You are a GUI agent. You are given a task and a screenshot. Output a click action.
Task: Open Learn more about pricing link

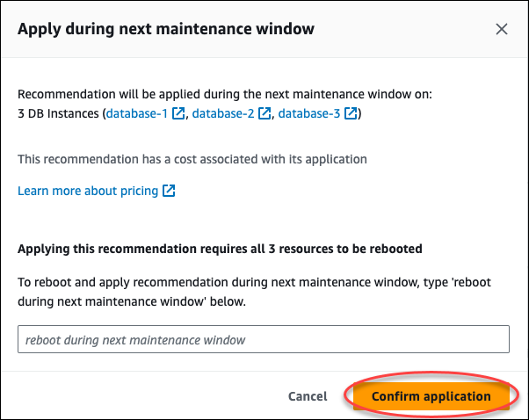point(88,190)
